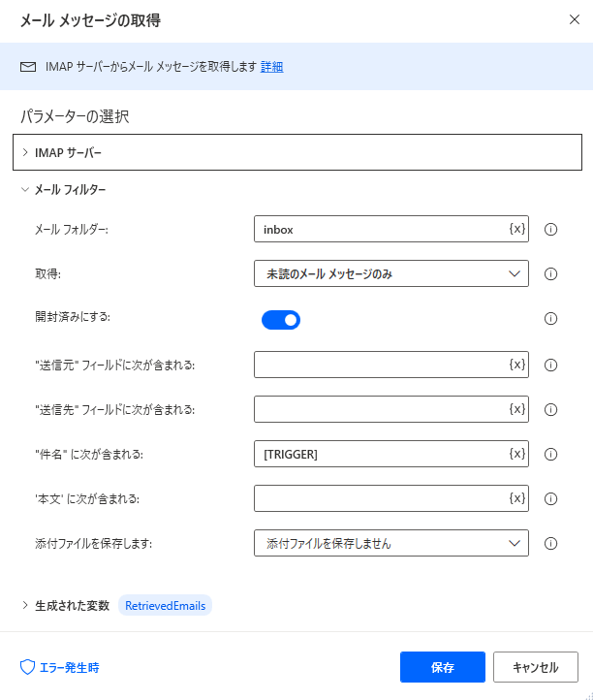The width and height of the screenshot is (593, 700).
Task: Click the 送信先 filter input field
Action: tap(391, 409)
